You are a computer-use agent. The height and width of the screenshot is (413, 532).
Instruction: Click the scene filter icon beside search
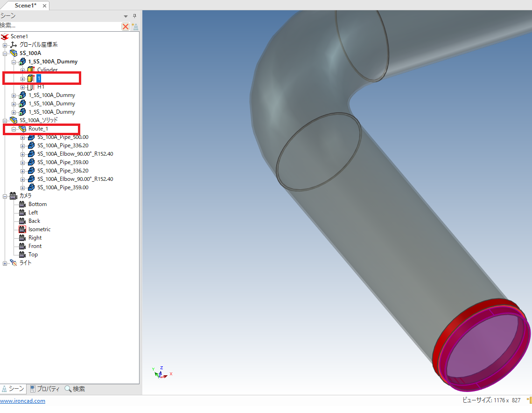(135, 27)
